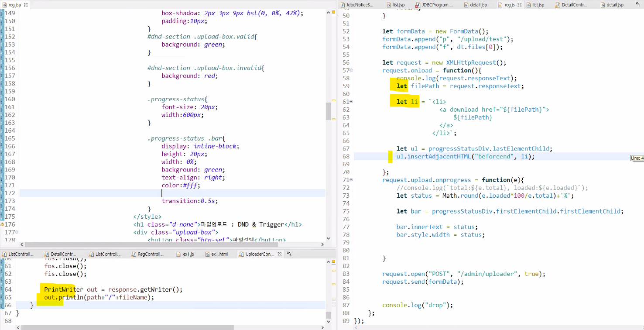Open the JdbcNoticeS... editor tab
644x330 pixels.
click(x=357, y=5)
